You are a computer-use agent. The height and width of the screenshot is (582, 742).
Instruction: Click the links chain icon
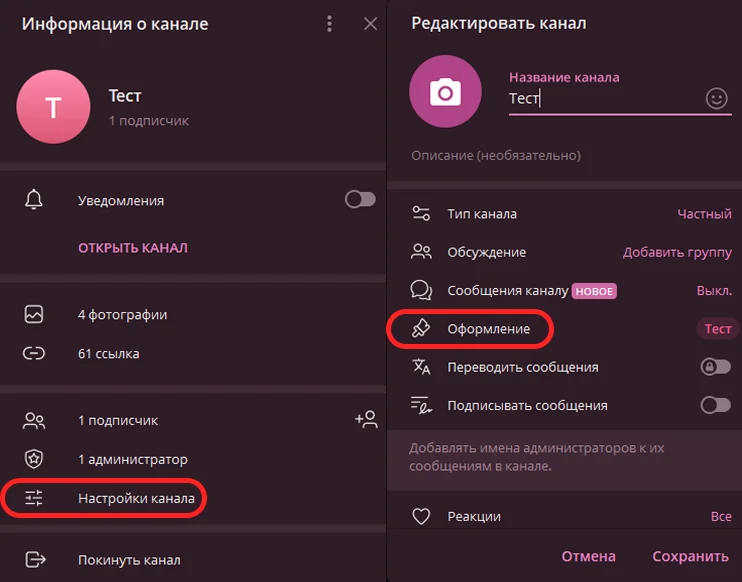(34, 353)
